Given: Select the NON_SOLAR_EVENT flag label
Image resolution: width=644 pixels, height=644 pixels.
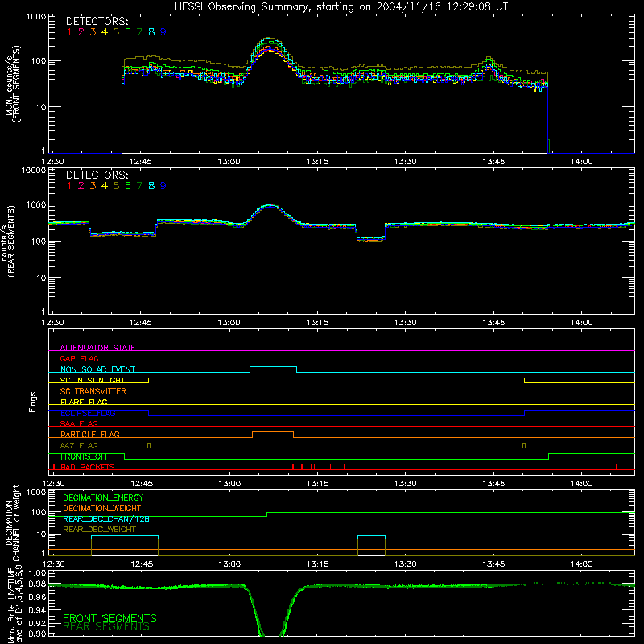Looking at the screenshot, I should [x=97, y=369].
